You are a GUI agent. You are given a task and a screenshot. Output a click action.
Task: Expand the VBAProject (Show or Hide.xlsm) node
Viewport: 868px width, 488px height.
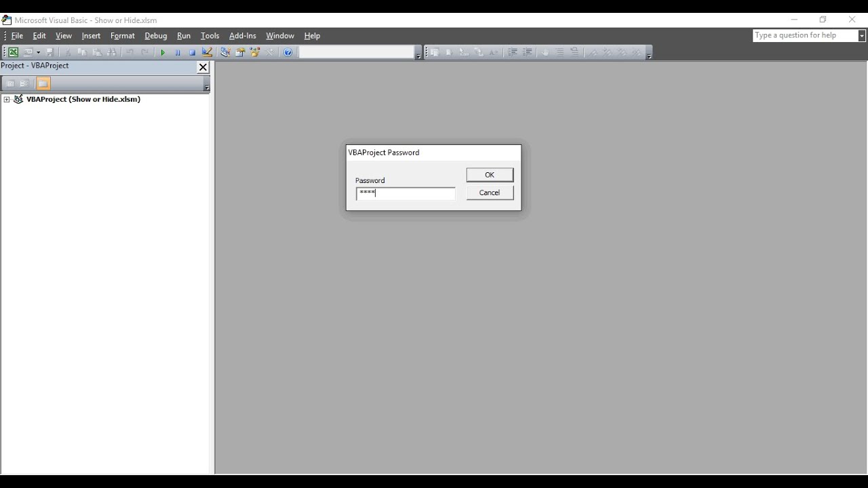coord(7,100)
